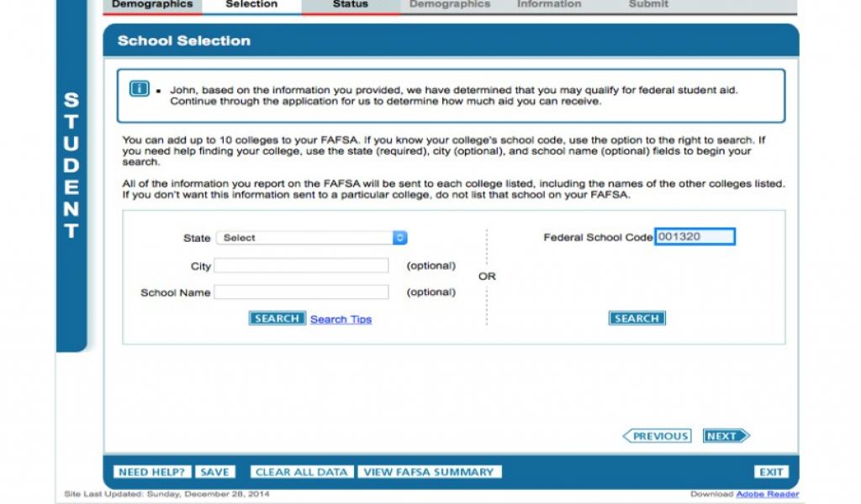Click the Federal School Code field
The height and width of the screenshot is (504, 861).
click(695, 237)
